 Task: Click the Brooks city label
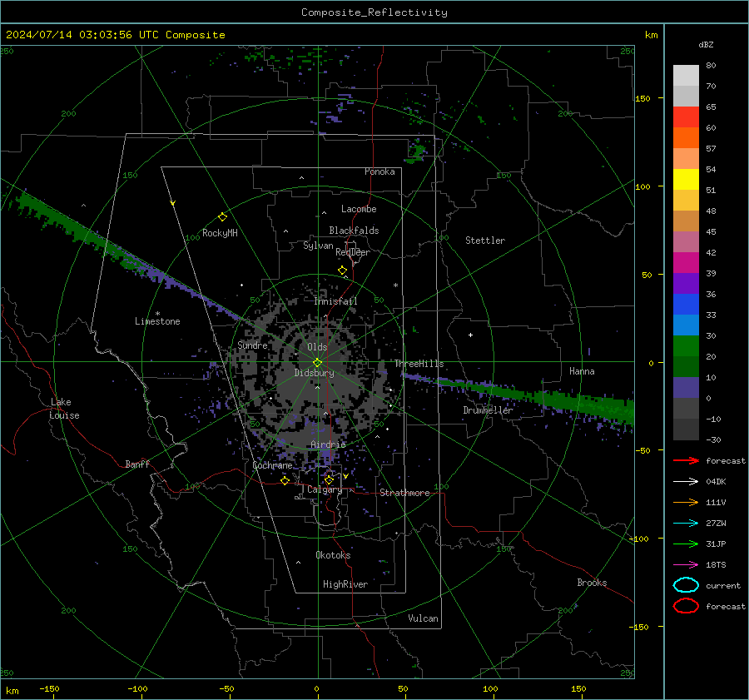tap(592, 583)
